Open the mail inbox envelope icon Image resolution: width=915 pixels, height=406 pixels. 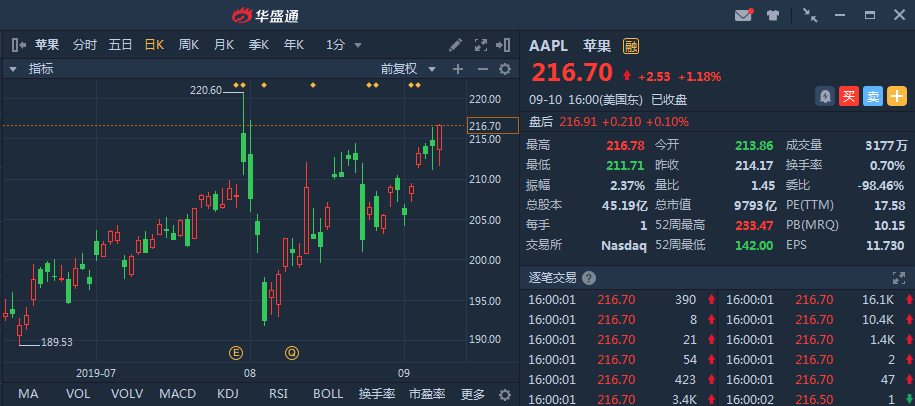(x=743, y=15)
